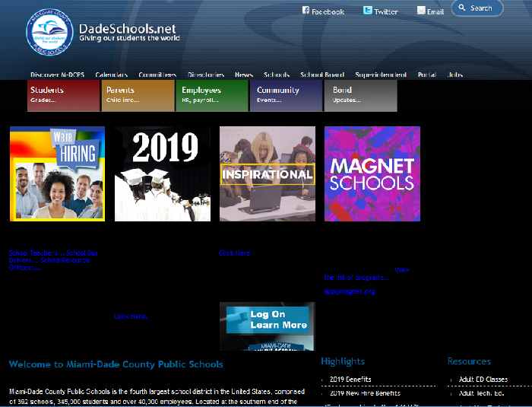Open the Directories menu item

tap(206, 75)
